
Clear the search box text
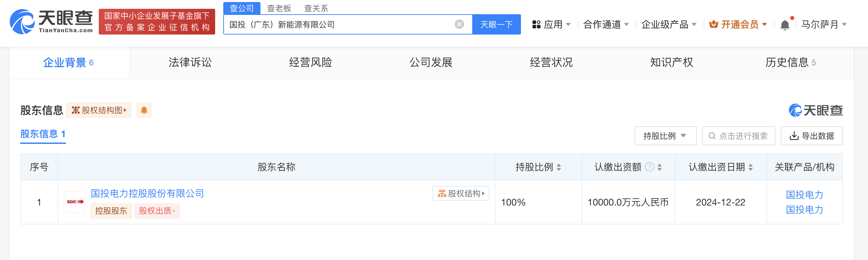[x=459, y=24]
